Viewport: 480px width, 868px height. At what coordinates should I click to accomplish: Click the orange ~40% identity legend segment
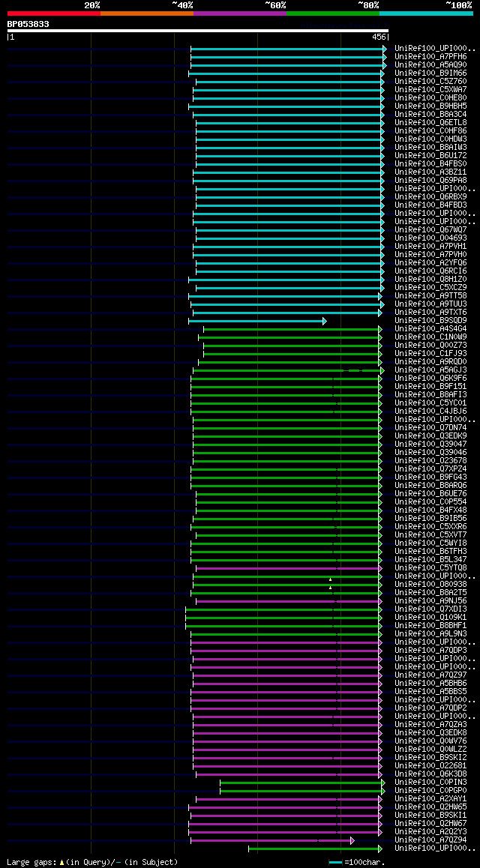[147, 13]
